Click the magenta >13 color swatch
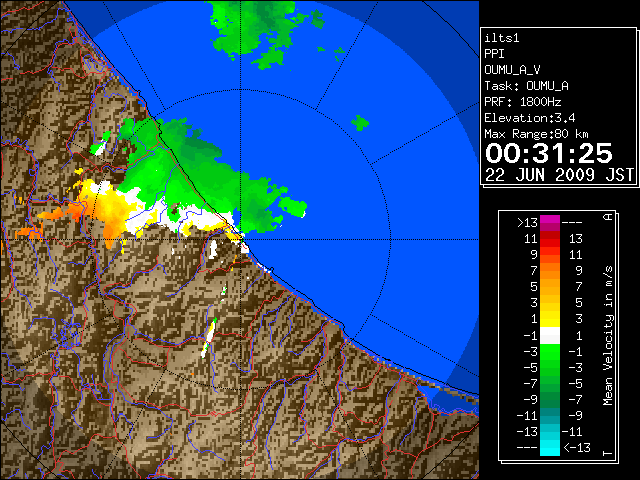Screen dimensions: 640x480 click(550, 223)
